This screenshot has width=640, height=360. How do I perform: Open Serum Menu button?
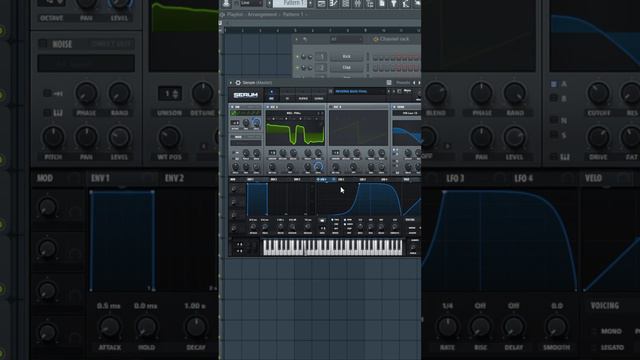(407, 90)
